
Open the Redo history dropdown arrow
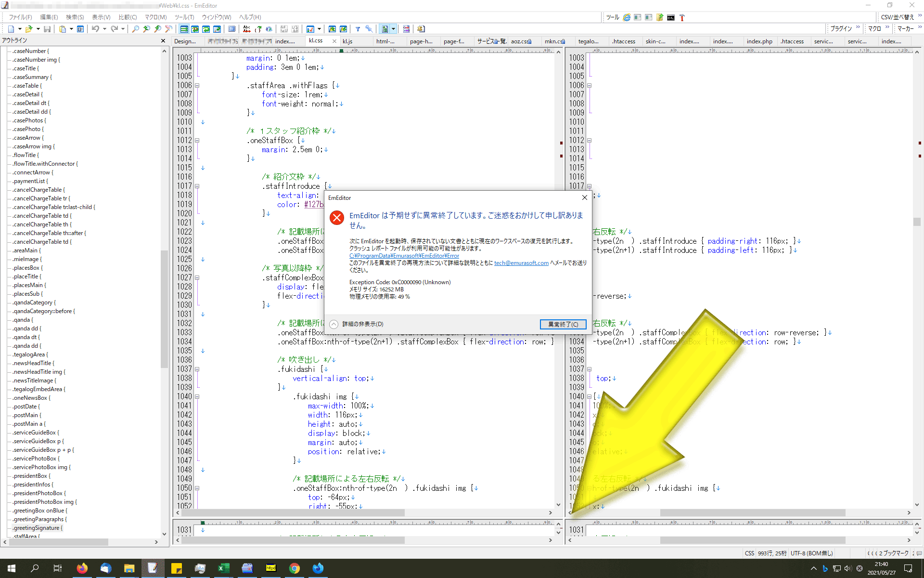pos(123,29)
